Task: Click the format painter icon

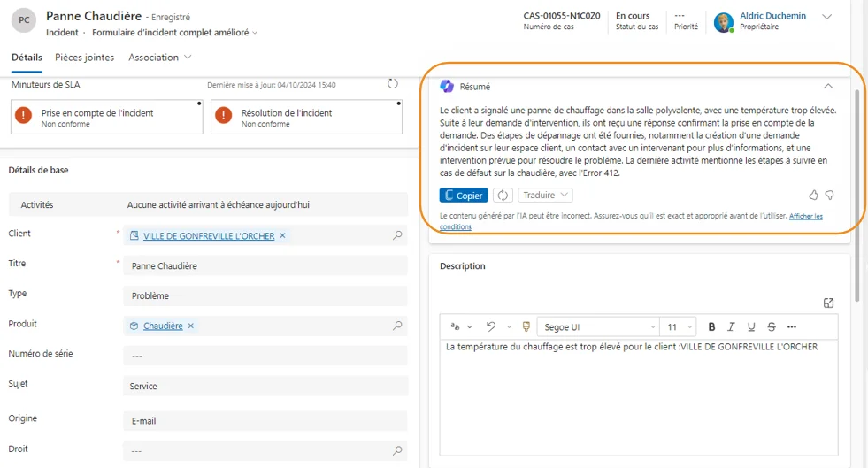Action: (x=526, y=327)
